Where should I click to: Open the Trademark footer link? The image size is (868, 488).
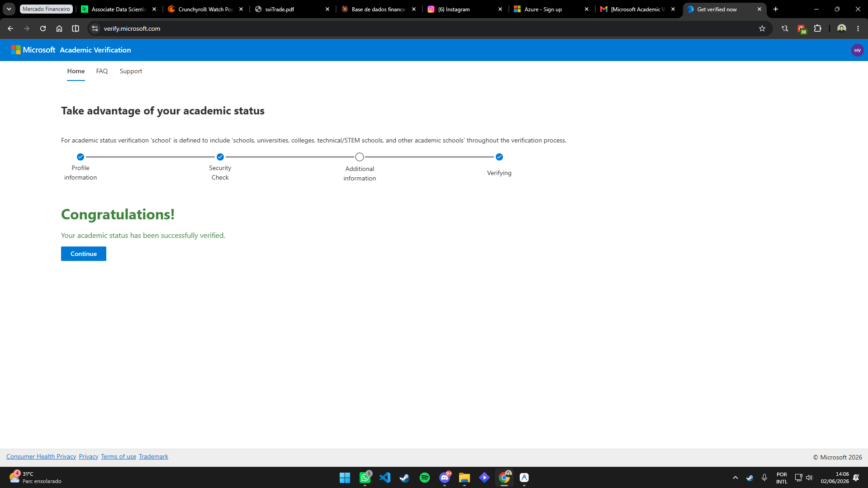(153, 456)
